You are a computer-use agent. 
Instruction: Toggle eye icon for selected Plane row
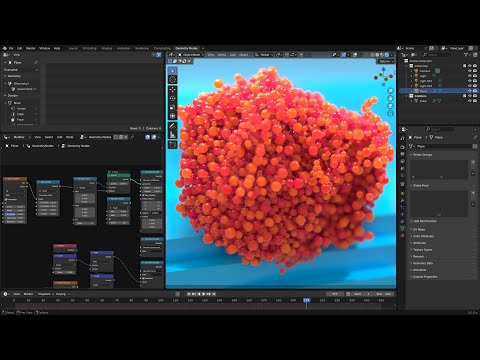470,91
